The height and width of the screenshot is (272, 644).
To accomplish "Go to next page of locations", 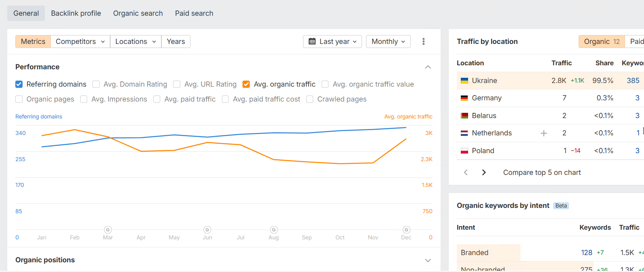I will tap(484, 172).
